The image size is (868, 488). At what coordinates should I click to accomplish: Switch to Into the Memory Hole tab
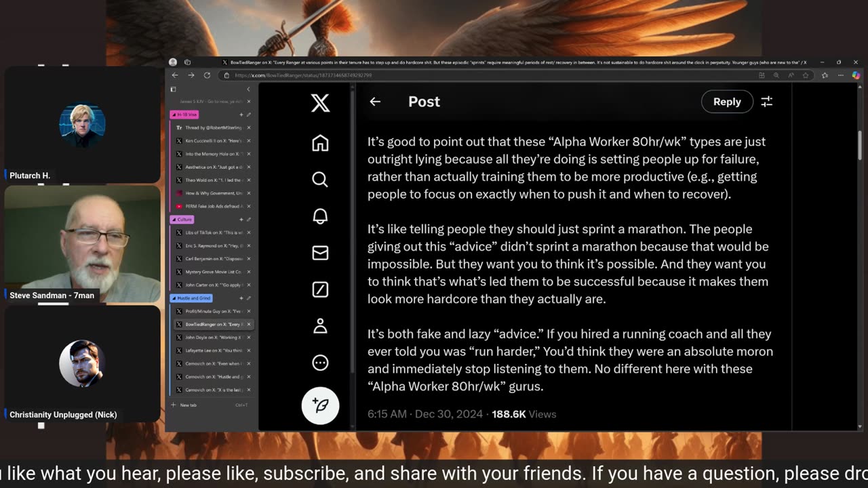[213, 154]
